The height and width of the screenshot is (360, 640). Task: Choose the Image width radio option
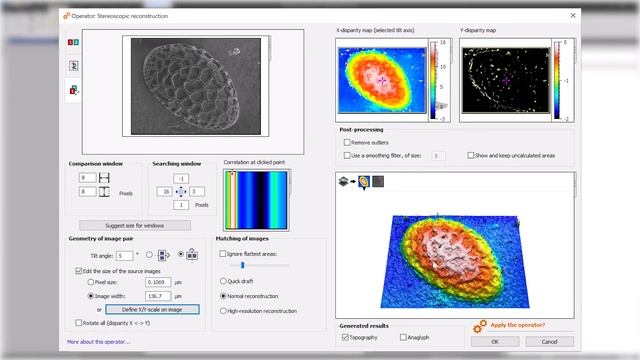[91, 296]
